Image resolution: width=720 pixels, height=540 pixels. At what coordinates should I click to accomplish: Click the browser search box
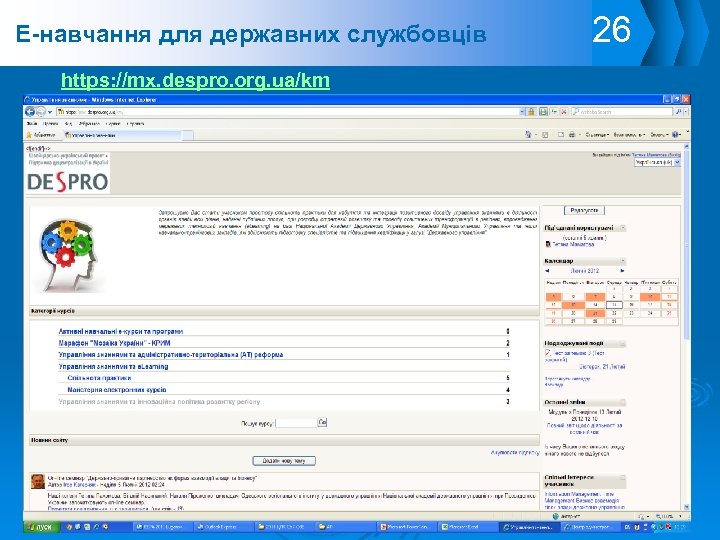click(x=622, y=112)
